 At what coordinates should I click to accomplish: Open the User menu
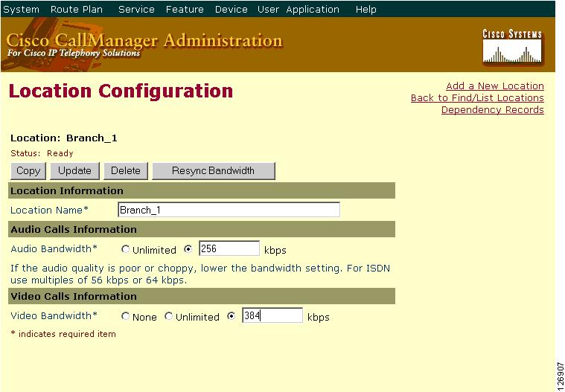tap(268, 10)
